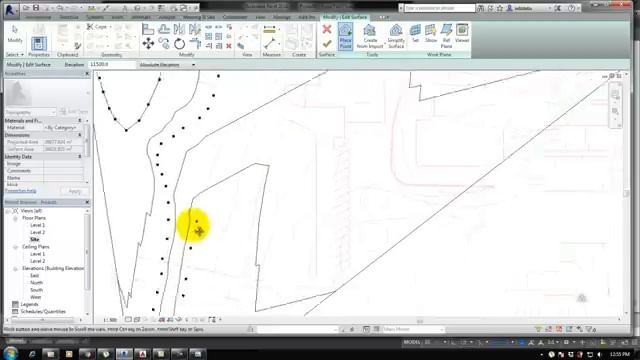The height and width of the screenshot is (360, 640).
Task: Cancel surface edit with red X
Action: (327, 29)
